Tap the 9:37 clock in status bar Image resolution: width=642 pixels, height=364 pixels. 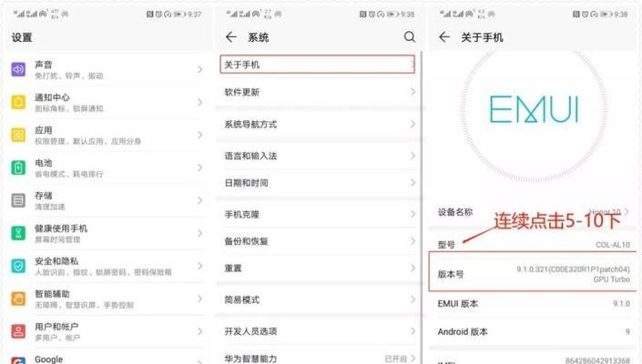[x=195, y=15]
